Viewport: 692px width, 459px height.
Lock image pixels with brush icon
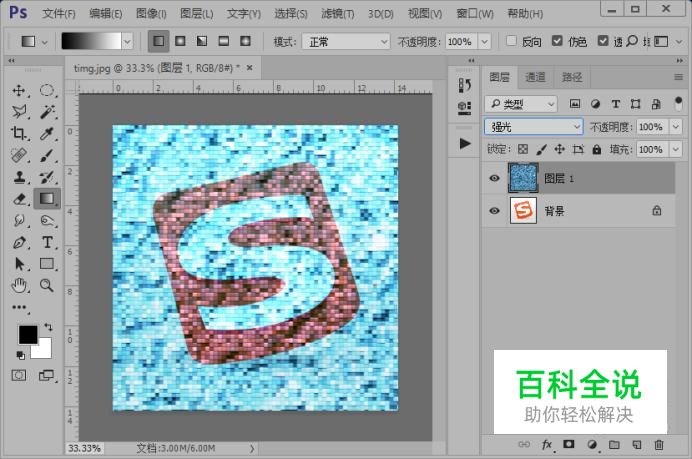pos(541,149)
